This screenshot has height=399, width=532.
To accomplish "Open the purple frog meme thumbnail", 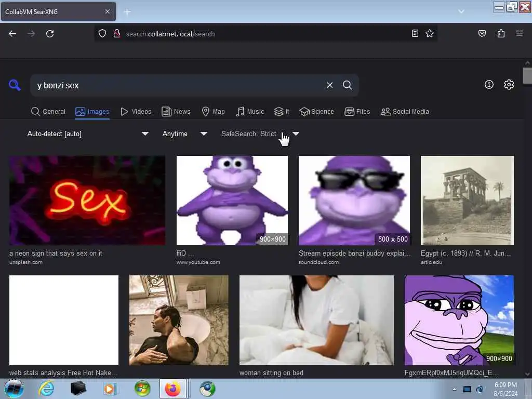I will point(459,320).
